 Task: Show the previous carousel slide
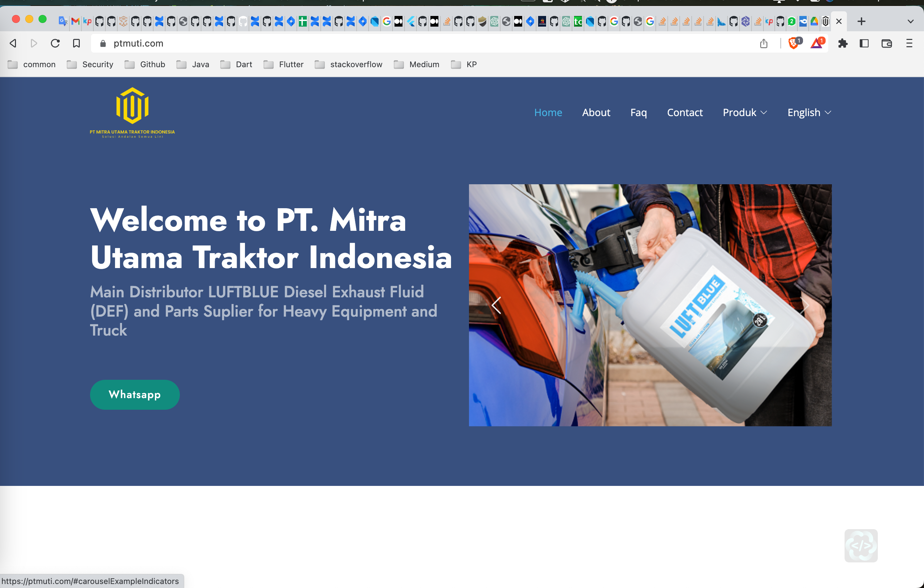(x=496, y=305)
